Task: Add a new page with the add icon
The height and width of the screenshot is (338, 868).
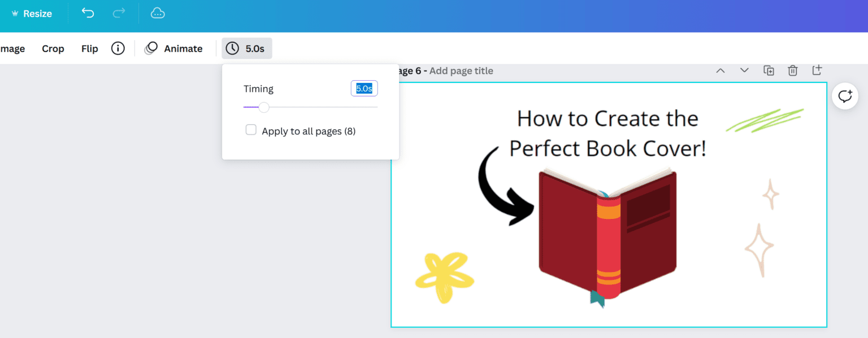Action: [x=817, y=70]
